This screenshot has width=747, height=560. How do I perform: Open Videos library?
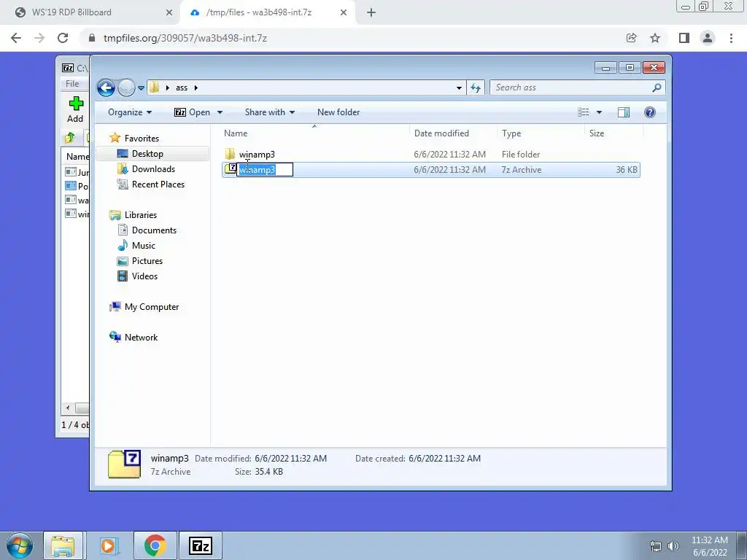point(144,276)
